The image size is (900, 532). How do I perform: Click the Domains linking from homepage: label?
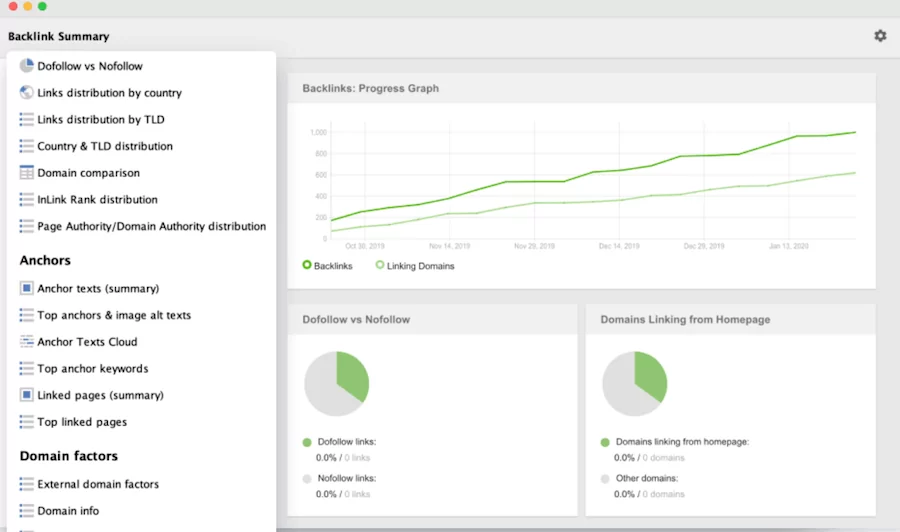(x=682, y=442)
